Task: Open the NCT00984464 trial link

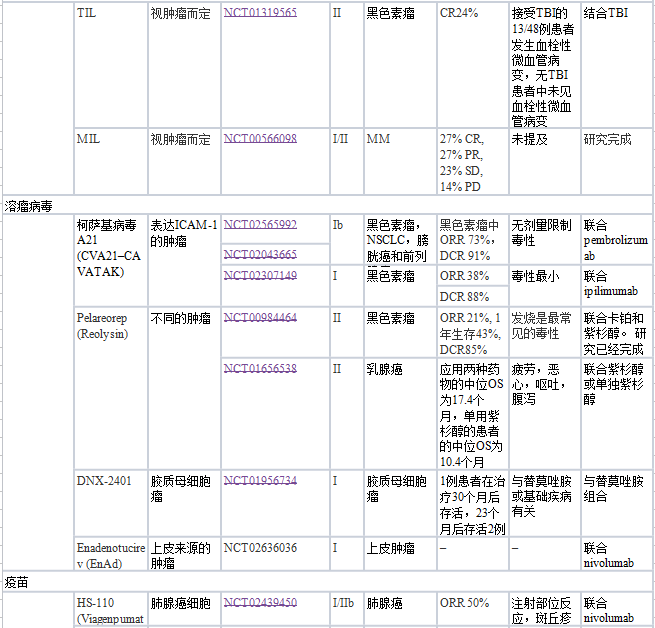Action: 260,318
